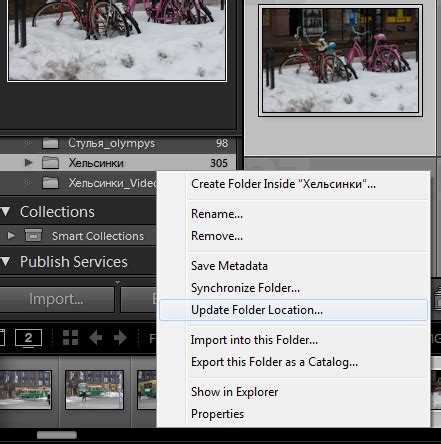441x444 pixels.
Task: Select Synchronize Folder... menu entry
Action: click(x=293, y=288)
